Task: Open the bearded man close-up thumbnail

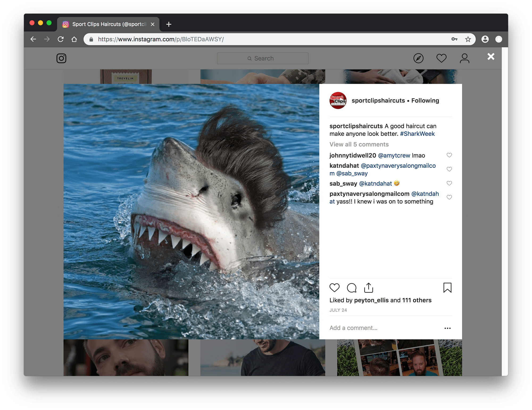Action: point(126,357)
